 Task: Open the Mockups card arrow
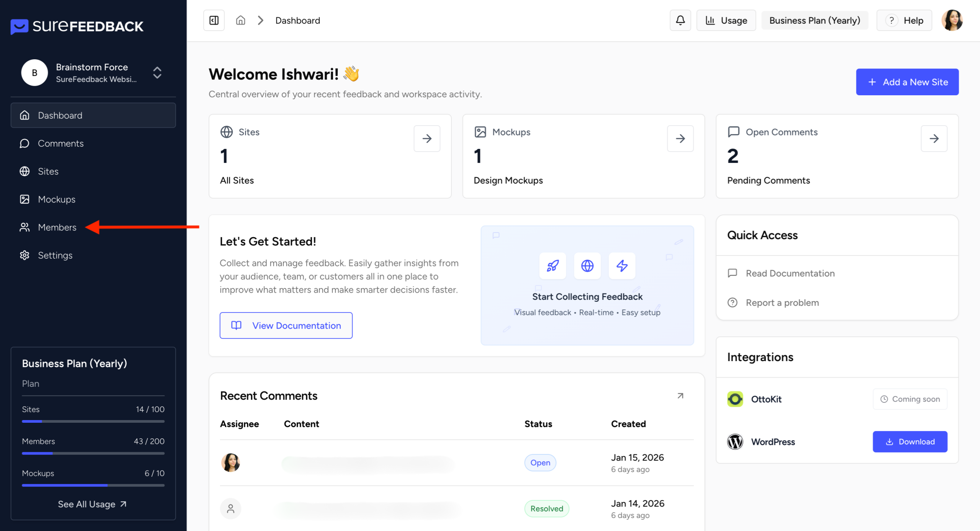coord(680,138)
